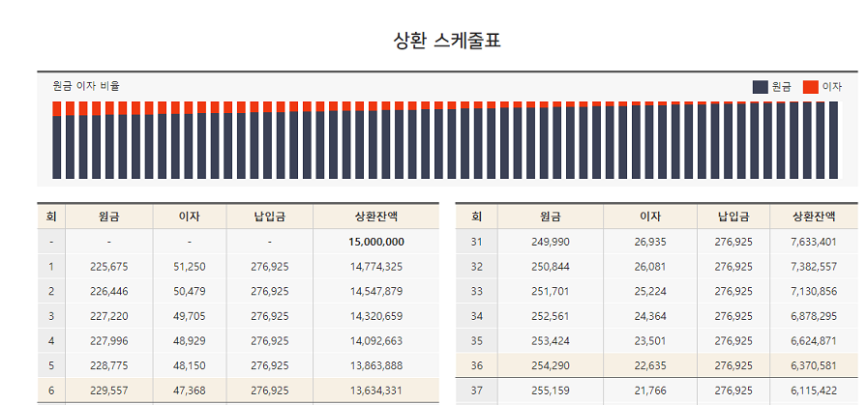Viewport: 868px width, 405px height.
Task: Select principal value 227,220 in round 3
Action: (x=109, y=316)
